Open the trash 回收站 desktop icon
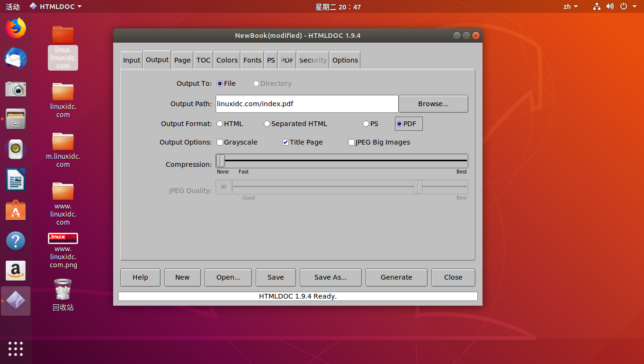 (63, 295)
